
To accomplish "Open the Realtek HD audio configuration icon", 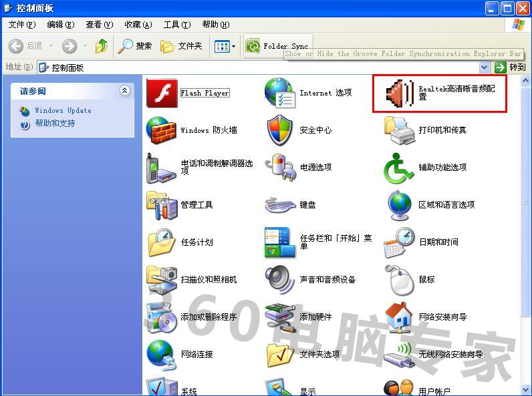I will point(401,93).
